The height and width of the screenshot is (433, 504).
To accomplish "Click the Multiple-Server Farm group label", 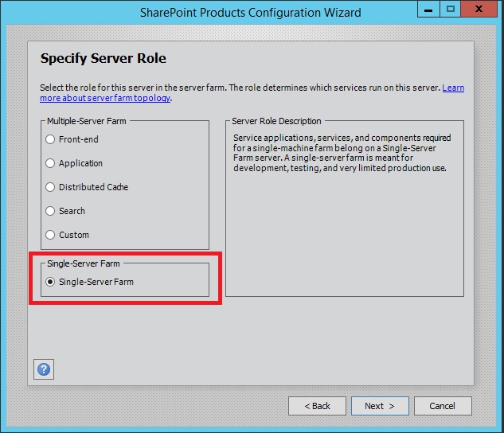I will point(87,121).
